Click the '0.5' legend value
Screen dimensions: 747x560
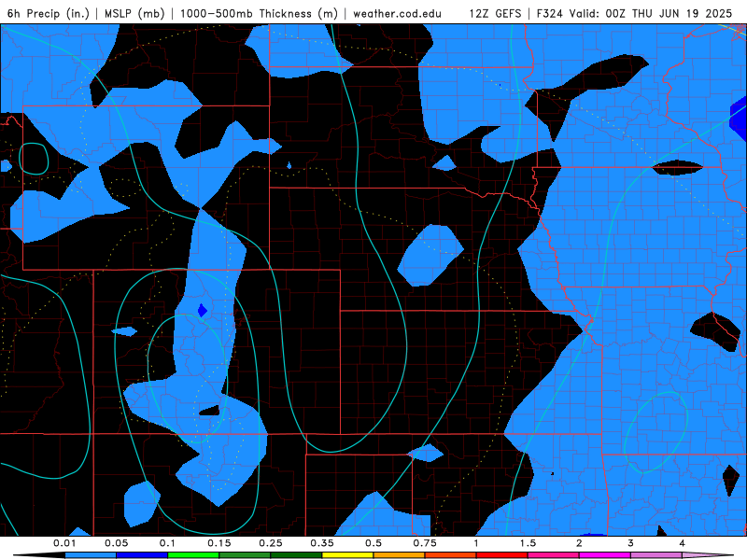373,543
